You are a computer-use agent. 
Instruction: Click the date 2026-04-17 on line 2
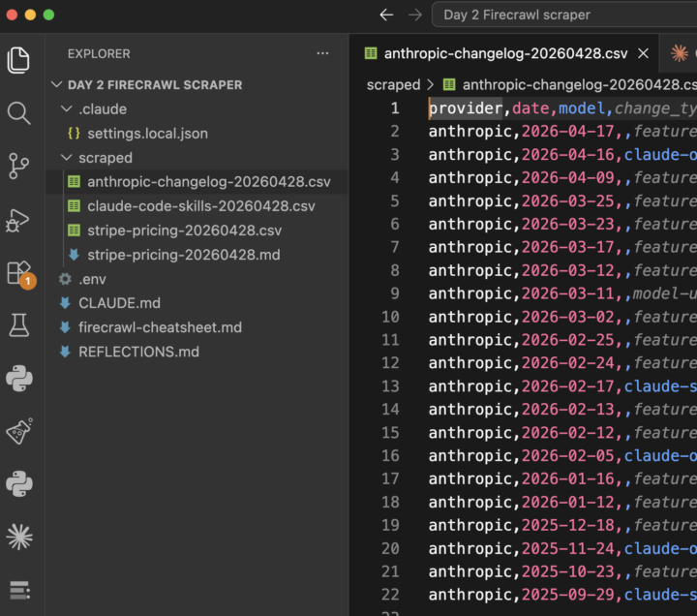[567, 131]
